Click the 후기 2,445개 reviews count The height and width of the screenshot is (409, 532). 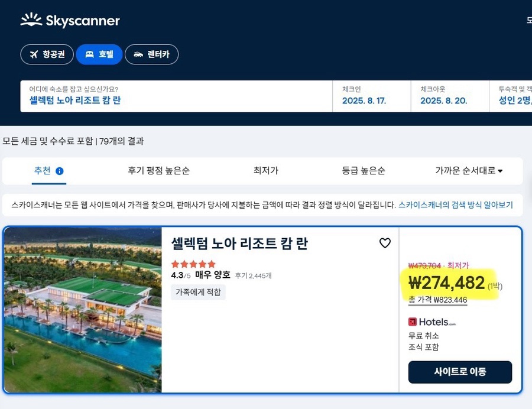253,275
